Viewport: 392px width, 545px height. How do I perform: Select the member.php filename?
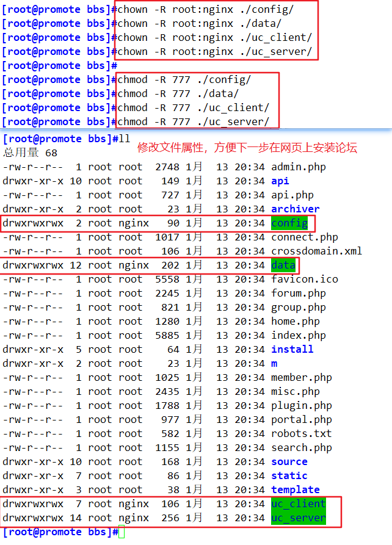pyautogui.click(x=302, y=377)
